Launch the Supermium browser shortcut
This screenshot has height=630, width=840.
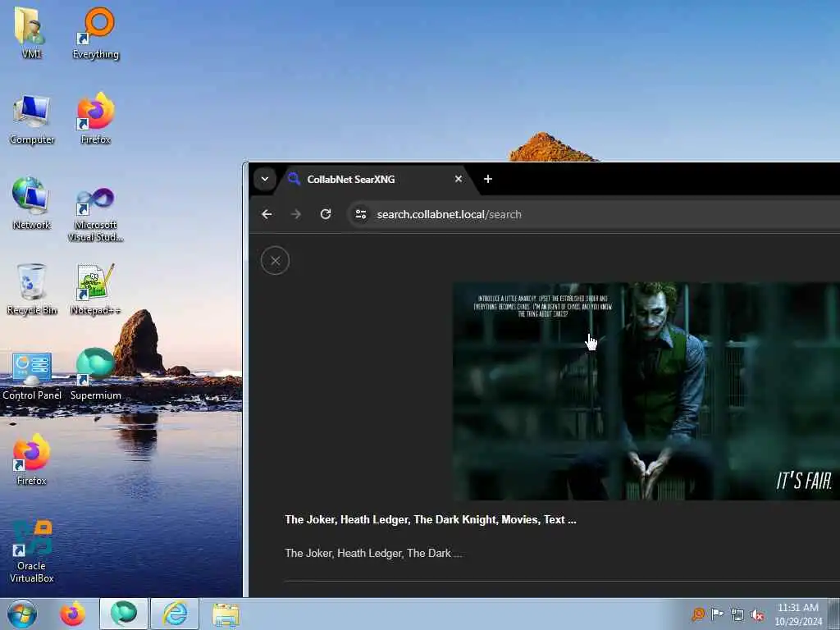[95, 375]
